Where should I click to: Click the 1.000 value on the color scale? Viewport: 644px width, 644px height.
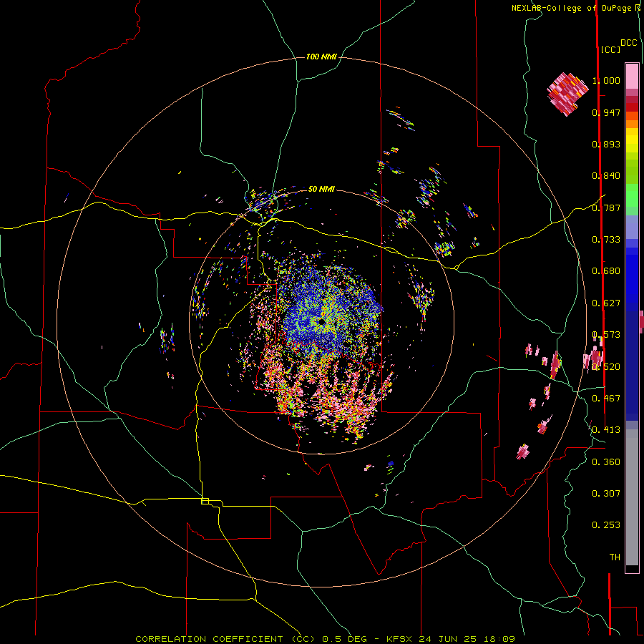point(606,80)
